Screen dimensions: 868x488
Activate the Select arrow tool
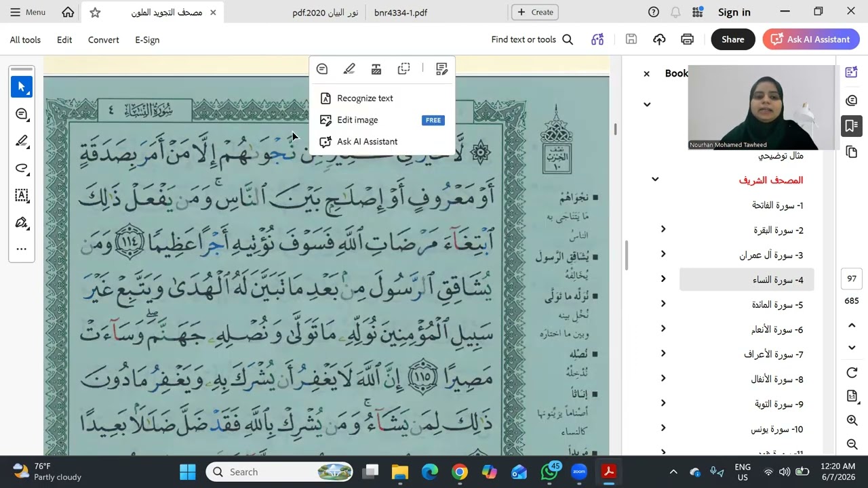[22, 87]
